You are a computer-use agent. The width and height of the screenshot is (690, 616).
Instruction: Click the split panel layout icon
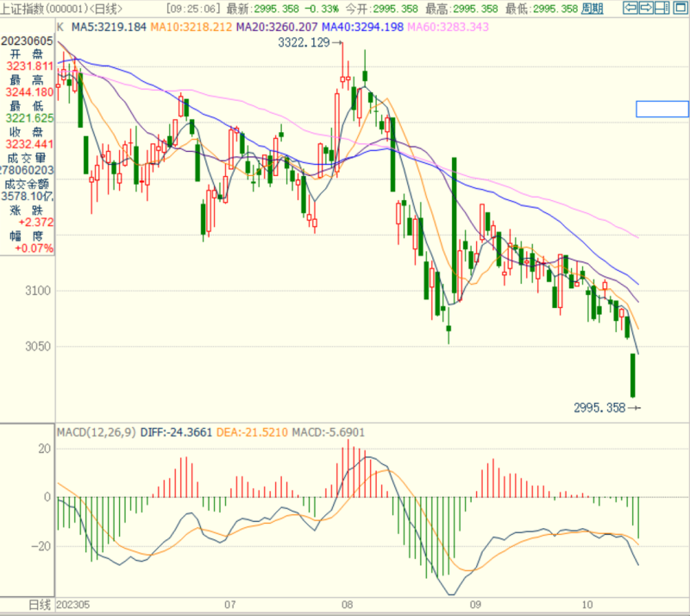pyautogui.click(x=661, y=8)
